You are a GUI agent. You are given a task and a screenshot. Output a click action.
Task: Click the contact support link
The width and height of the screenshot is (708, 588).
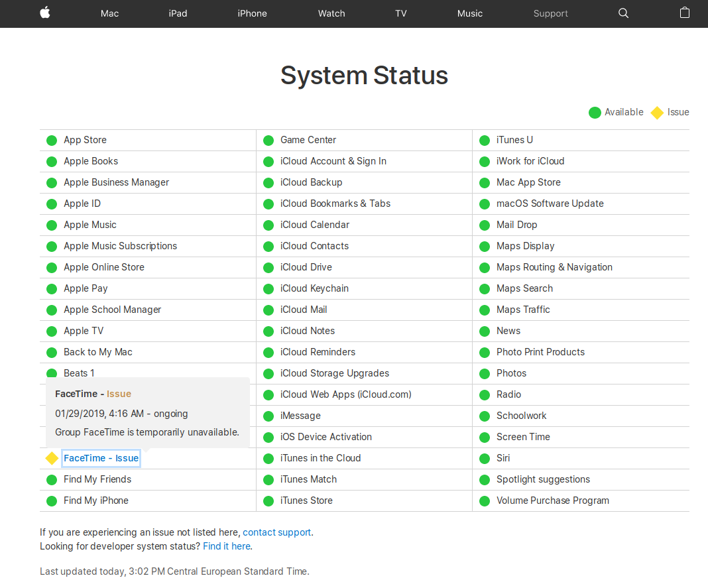(x=277, y=532)
